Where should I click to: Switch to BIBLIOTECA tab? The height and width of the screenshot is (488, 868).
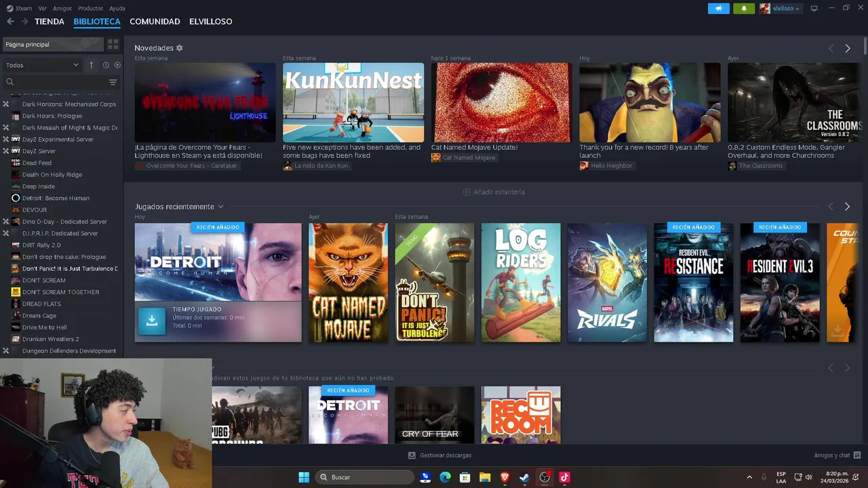[x=97, y=22]
